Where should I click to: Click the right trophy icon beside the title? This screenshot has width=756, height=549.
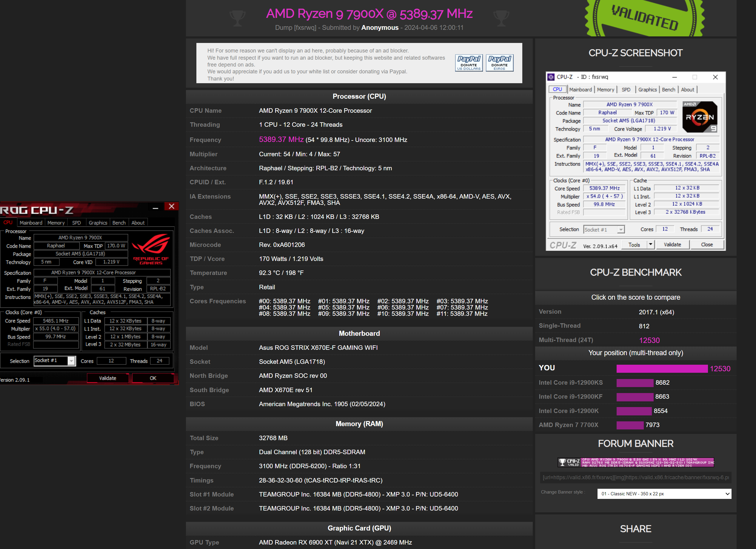(x=501, y=18)
